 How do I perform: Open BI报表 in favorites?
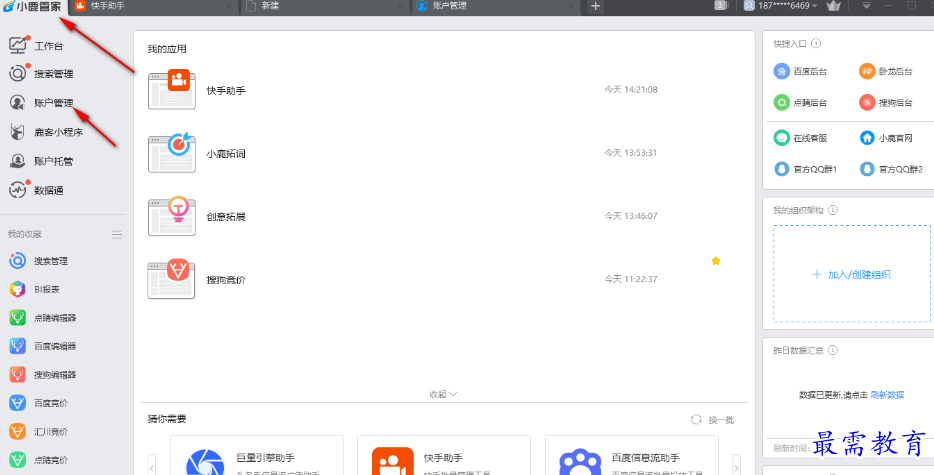click(x=35, y=289)
